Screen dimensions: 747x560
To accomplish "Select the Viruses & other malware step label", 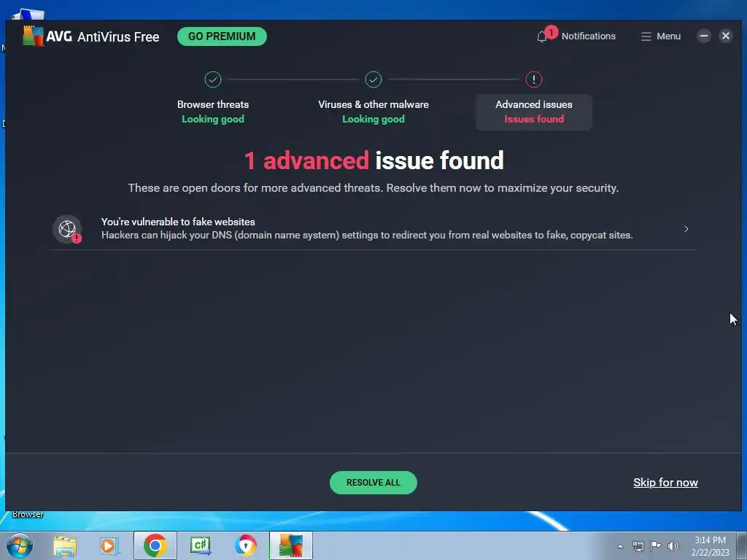I will [373, 104].
